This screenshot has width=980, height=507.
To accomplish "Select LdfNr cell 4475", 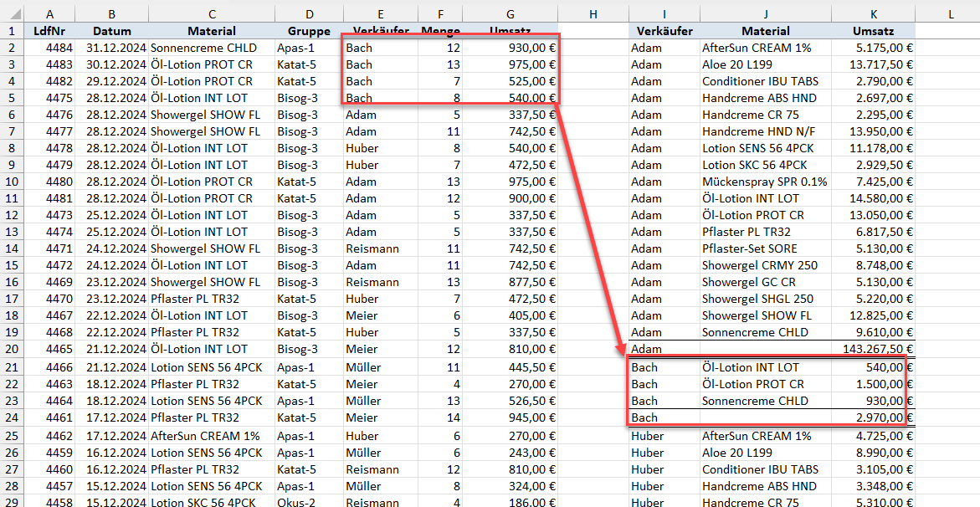I will 49,98.
